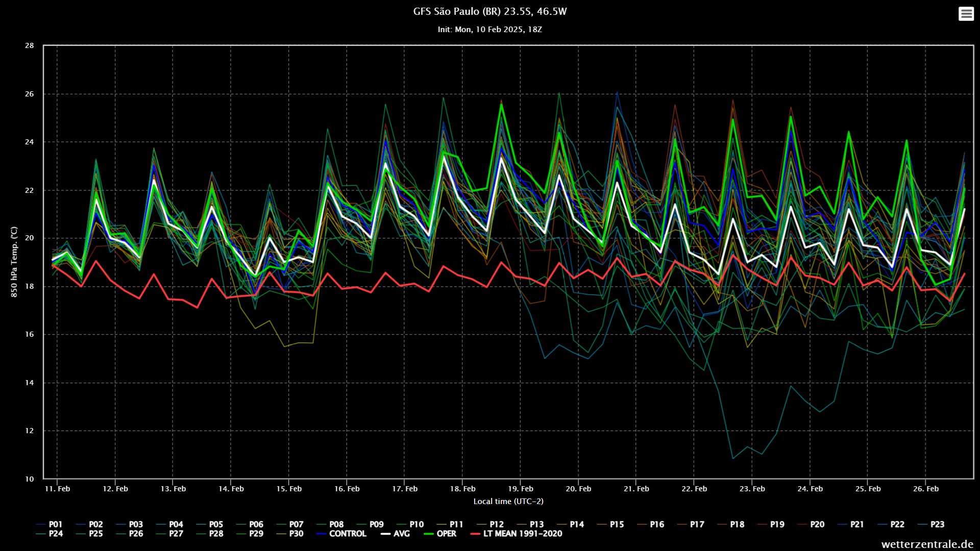
Task: Click the 18. Feb x-axis label
Action: pos(462,489)
